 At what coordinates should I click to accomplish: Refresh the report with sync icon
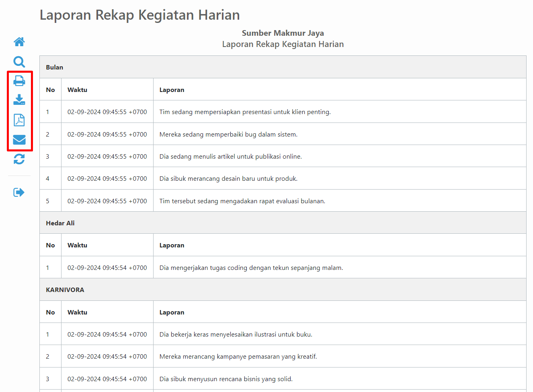click(x=19, y=159)
